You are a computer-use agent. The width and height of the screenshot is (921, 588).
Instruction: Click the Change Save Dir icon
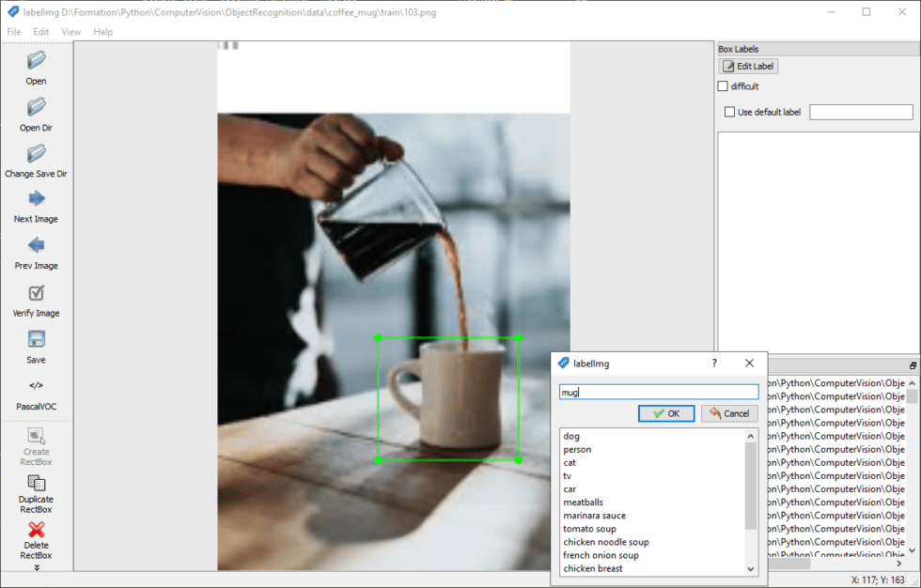point(37,153)
